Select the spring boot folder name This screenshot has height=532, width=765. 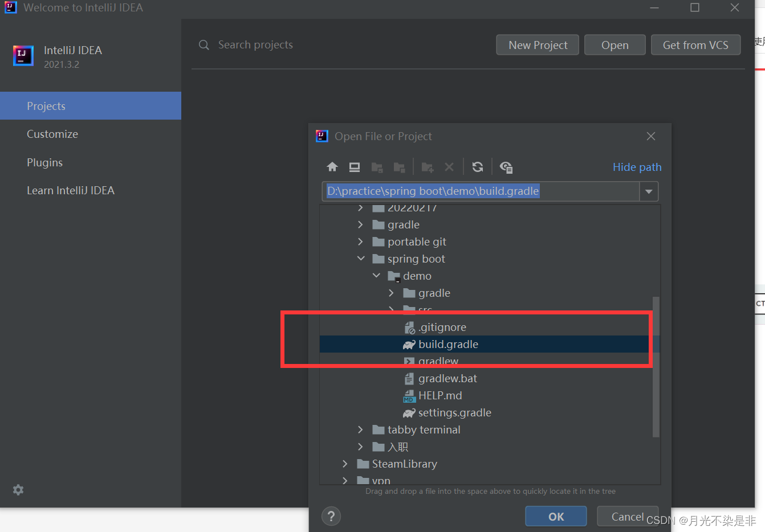pos(416,259)
